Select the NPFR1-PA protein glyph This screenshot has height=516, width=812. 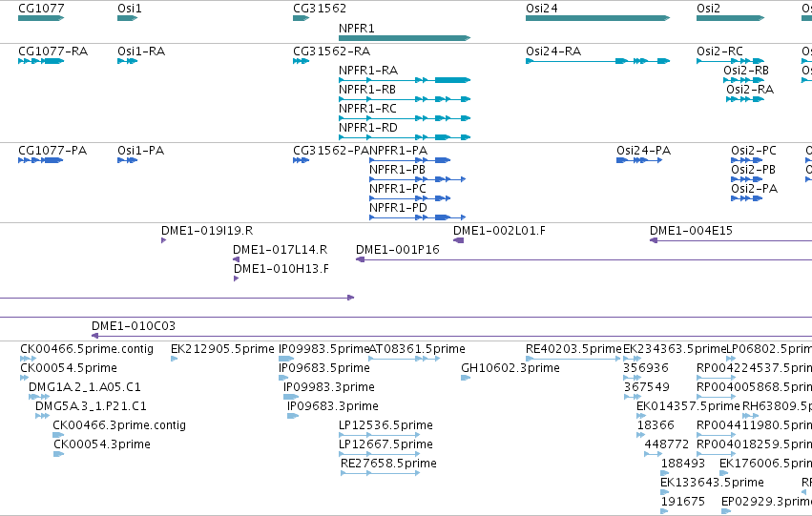pyautogui.click(x=409, y=160)
